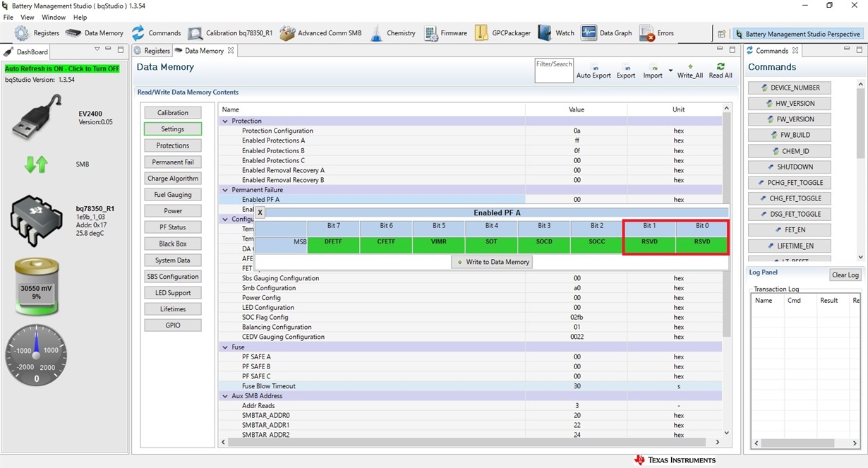The height and width of the screenshot is (468, 868).
Task: Switch to the Registers editor tab
Action: pos(152,51)
